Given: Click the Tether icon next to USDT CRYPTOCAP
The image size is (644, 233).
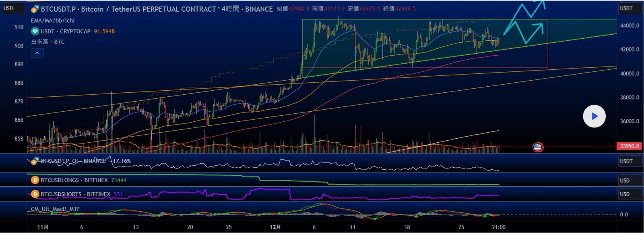Looking at the screenshot, I should [x=35, y=31].
